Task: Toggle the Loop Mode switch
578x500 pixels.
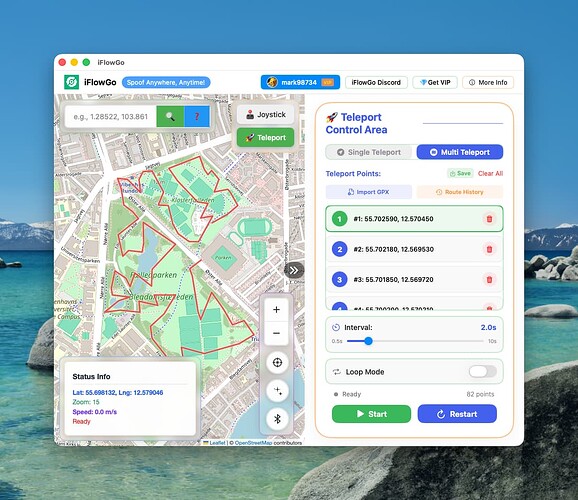Action: [483, 371]
